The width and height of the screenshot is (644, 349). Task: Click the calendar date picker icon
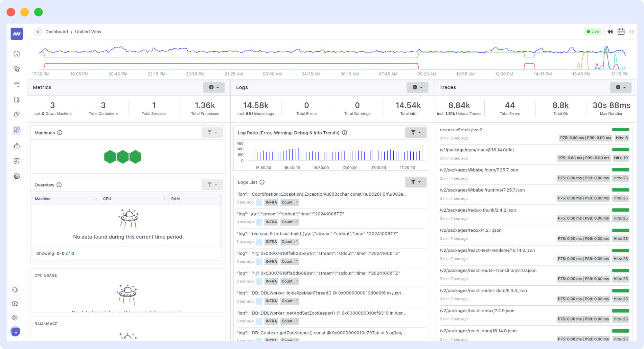[621, 32]
